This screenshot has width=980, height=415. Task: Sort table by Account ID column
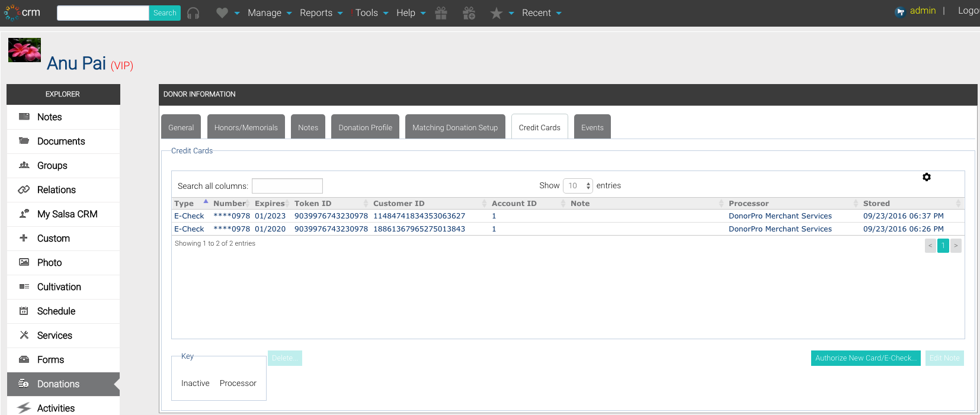529,203
